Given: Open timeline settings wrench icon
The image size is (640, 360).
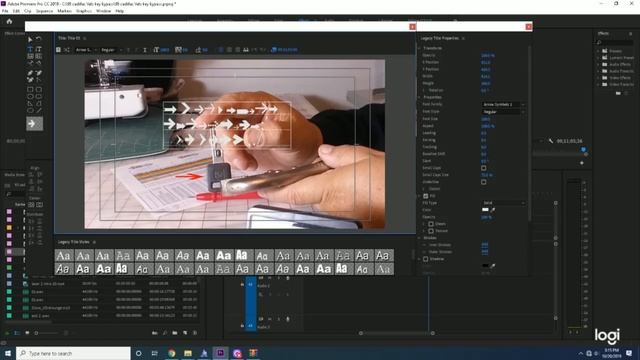Looking at the screenshot, I should tap(551, 141).
